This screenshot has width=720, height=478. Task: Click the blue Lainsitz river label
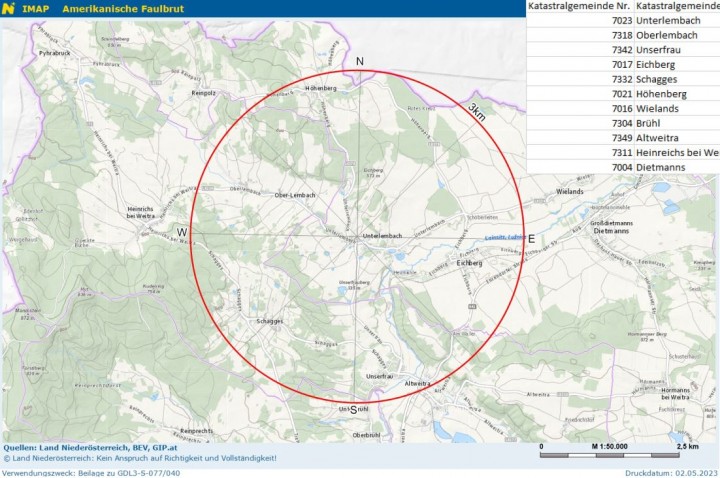coord(506,237)
